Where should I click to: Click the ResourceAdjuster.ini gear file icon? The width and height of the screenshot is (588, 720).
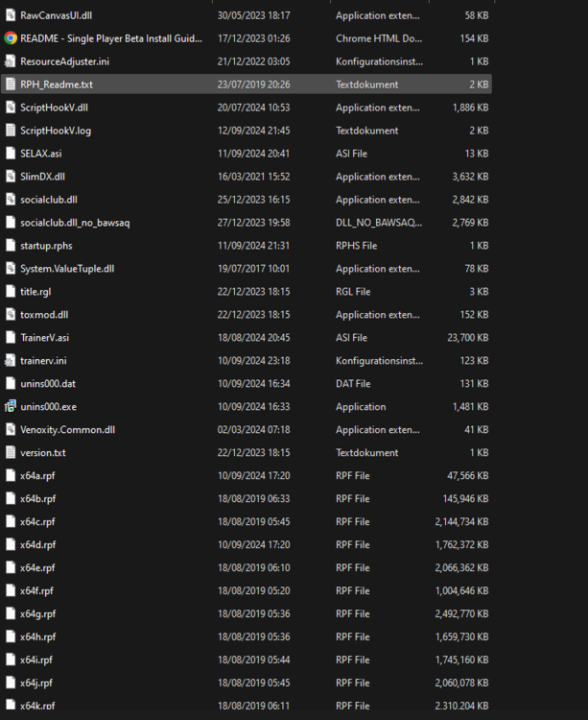(11, 61)
